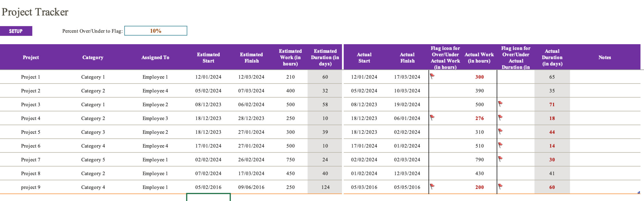Click the work flag icon for Project 1
The width and height of the screenshot is (644, 201).
click(432, 76)
